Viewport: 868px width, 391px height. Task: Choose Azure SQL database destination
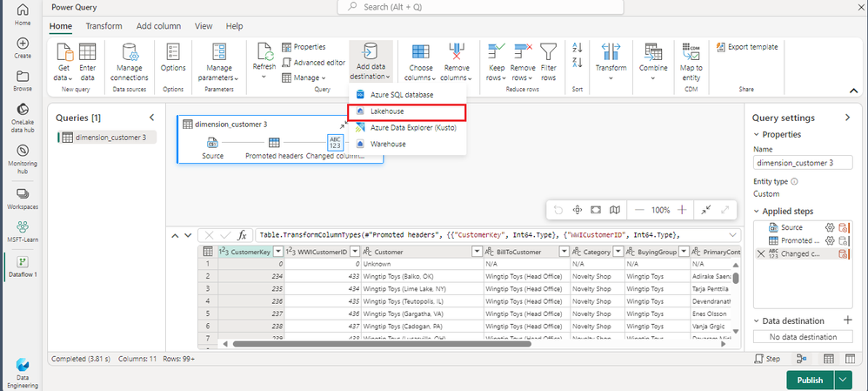(x=407, y=95)
